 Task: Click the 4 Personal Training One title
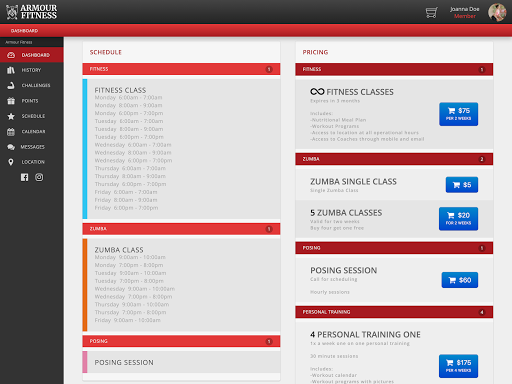(365, 334)
